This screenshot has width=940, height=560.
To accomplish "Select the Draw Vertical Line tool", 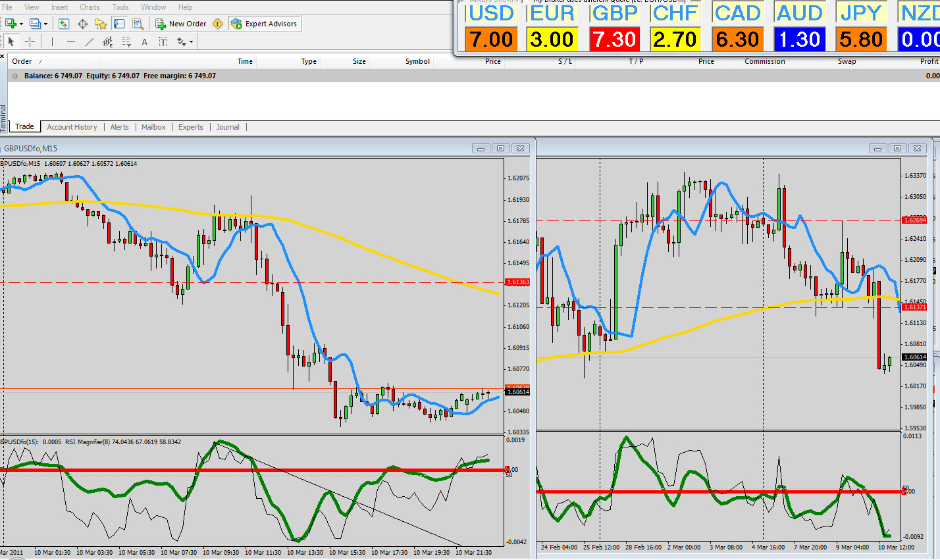I will (52, 41).
